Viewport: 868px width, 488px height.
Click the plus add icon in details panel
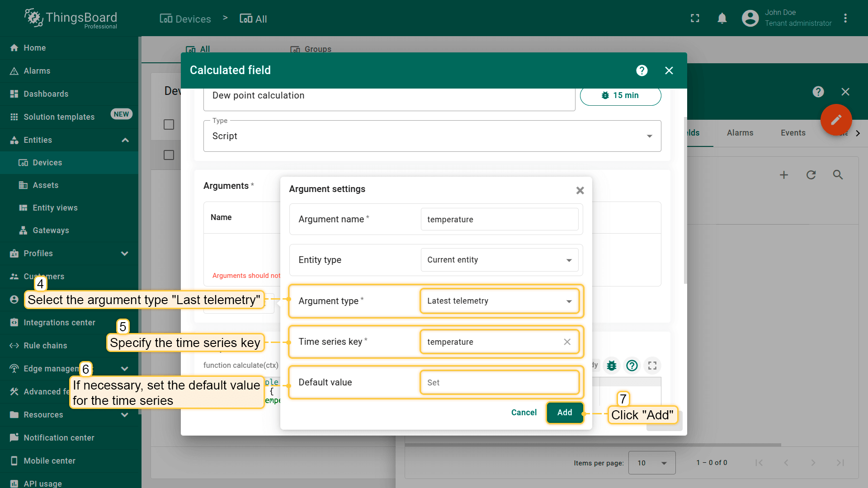point(784,175)
